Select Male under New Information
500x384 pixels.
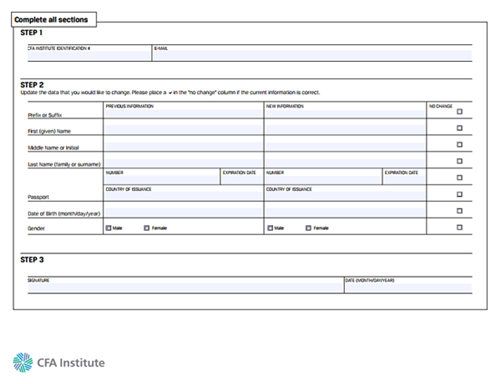pyautogui.click(x=270, y=228)
